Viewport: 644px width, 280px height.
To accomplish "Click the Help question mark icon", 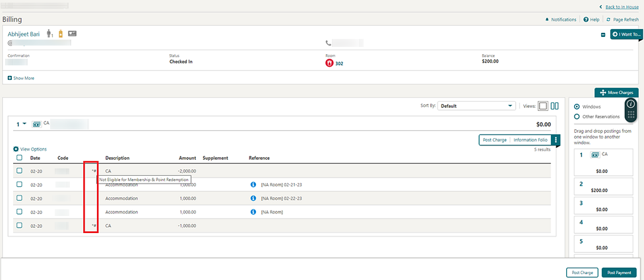I will pyautogui.click(x=585, y=20).
